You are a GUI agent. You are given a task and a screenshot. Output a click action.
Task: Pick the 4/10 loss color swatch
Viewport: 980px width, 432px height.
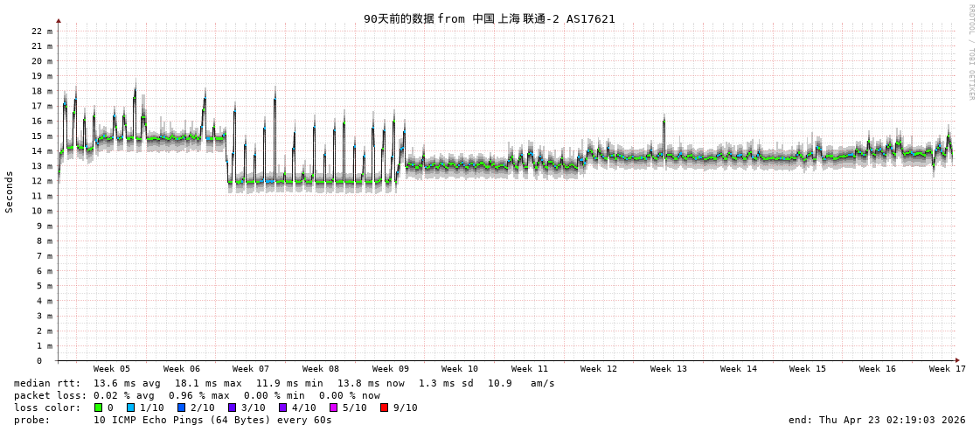point(283,408)
